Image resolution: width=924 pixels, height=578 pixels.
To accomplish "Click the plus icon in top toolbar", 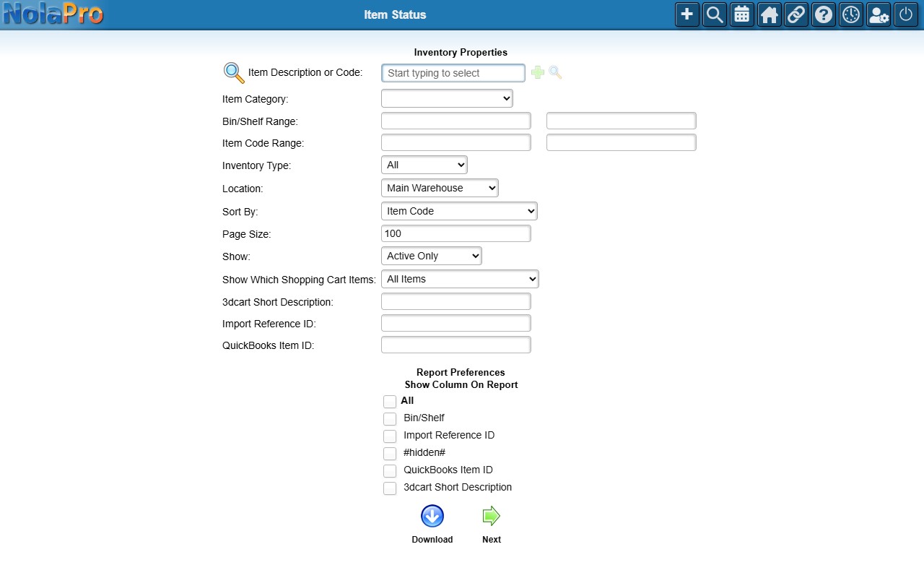I will point(687,14).
